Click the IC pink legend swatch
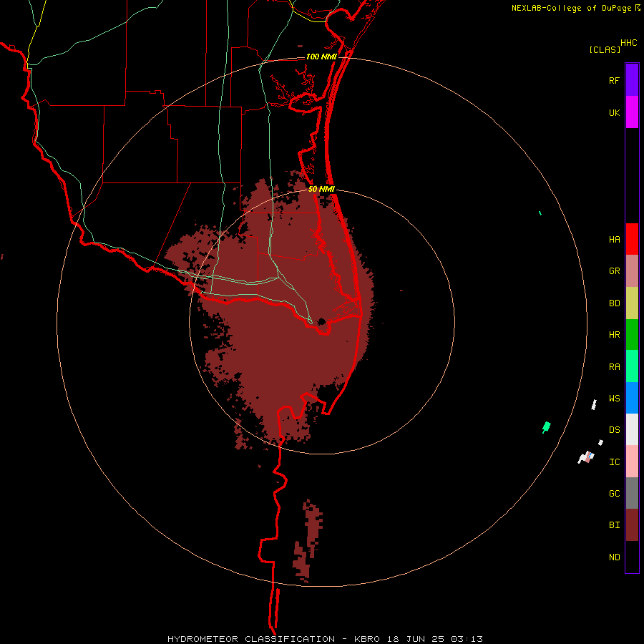The width and height of the screenshot is (644, 644). (x=632, y=462)
